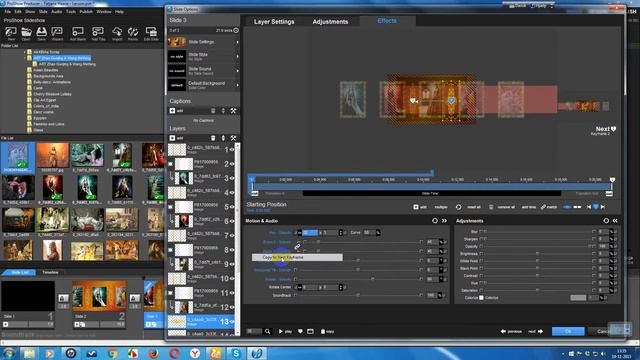
Task: Open Firefox from the taskbar
Action: coord(153,353)
